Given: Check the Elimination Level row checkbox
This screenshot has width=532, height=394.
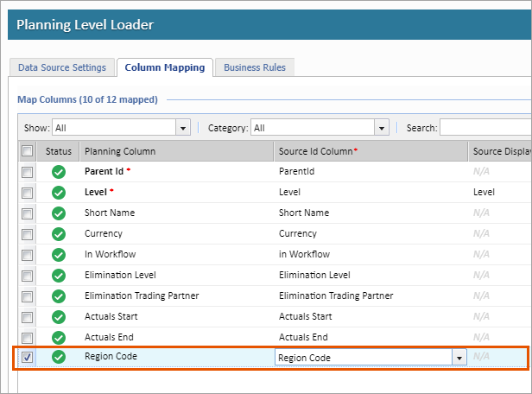Looking at the screenshot, I should click(27, 276).
